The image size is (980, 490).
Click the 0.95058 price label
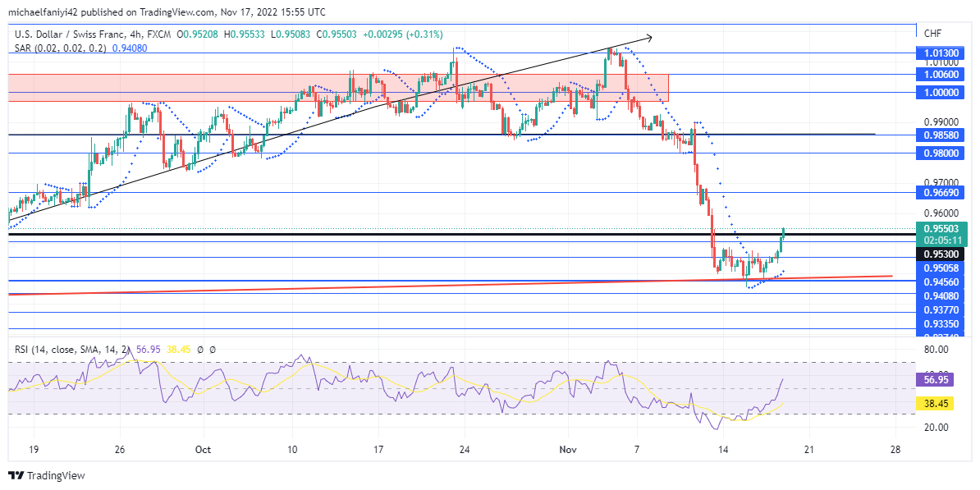[941, 268]
